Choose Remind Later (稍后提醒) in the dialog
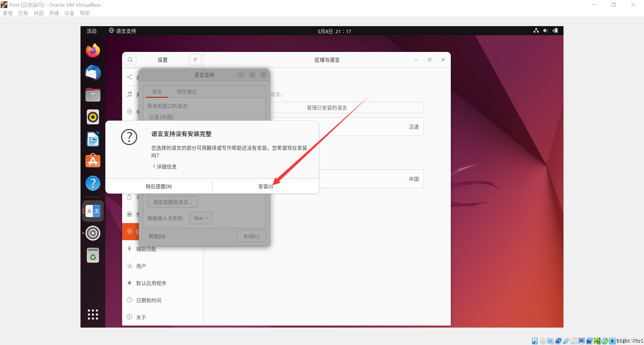The height and width of the screenshot is (345, 644). coord(159,186)
